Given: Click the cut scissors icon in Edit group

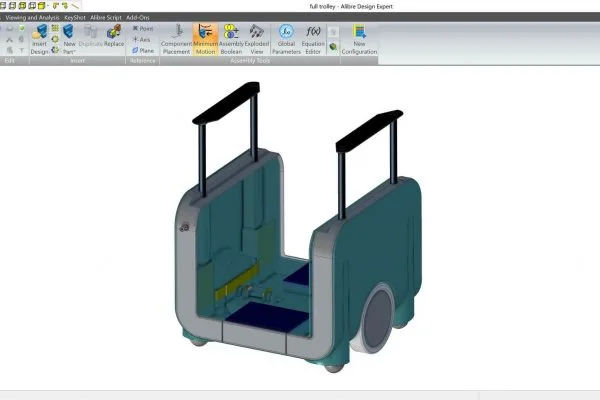Looking at the screenshot, I should (x=10, y=39).
